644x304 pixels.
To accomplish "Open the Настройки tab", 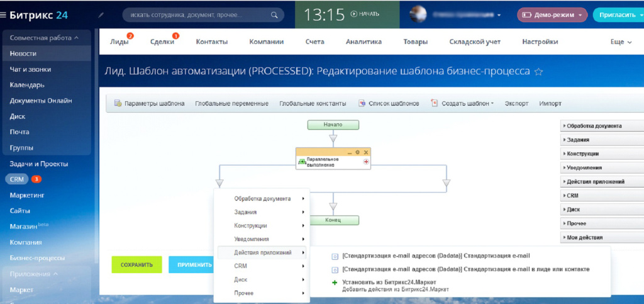I will point(540,42).
